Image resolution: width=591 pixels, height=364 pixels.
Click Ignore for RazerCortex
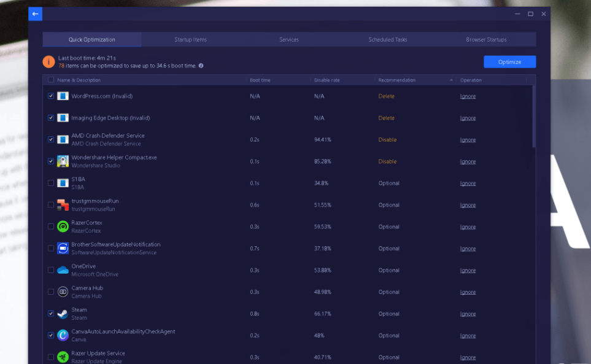[468, 227]
